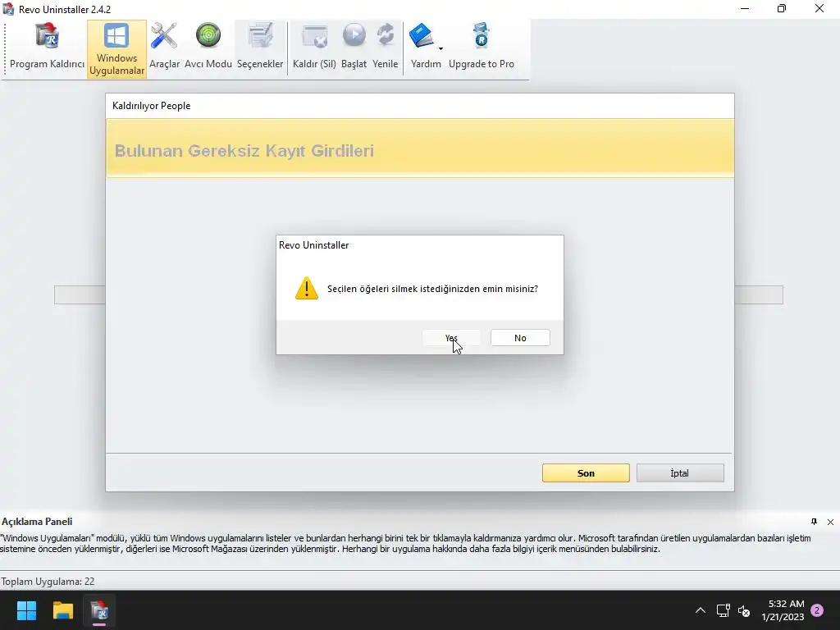Viewport: 840px width, 630px height.
Task: Open the notification badge showing 2
Action: tap(817, 610)
